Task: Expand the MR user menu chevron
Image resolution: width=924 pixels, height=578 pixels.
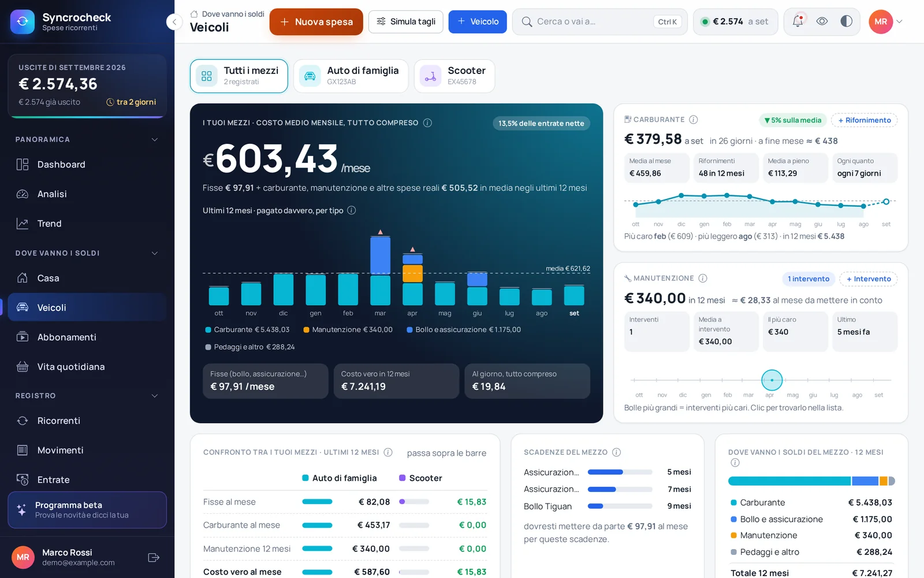Action: 899,21
